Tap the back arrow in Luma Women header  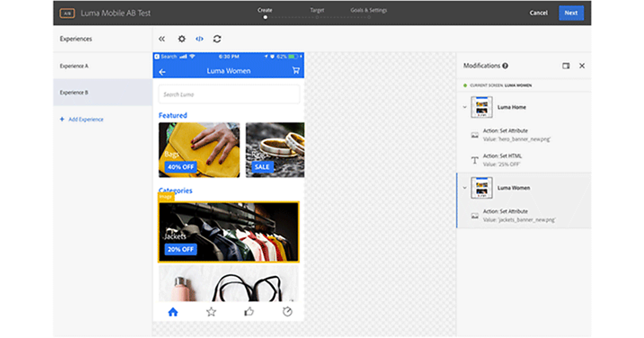pyautogui.click(x=162, y=72)
